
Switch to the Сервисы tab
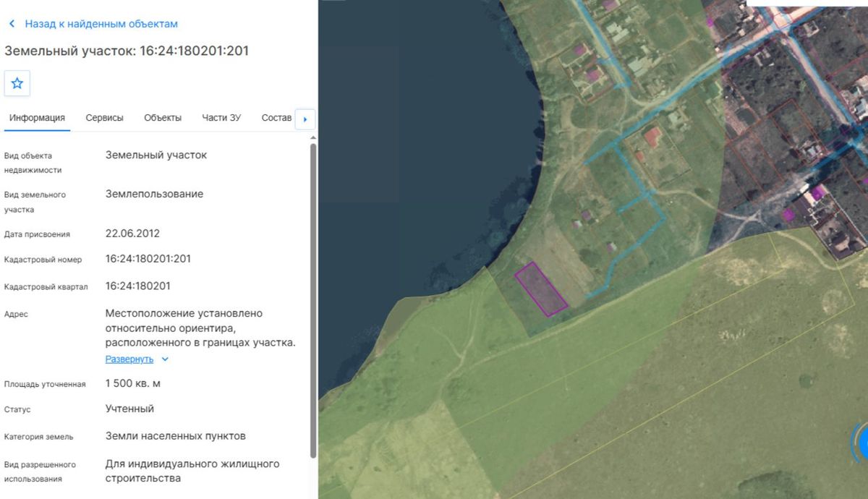pyautogui.click(x=104, y=118)
